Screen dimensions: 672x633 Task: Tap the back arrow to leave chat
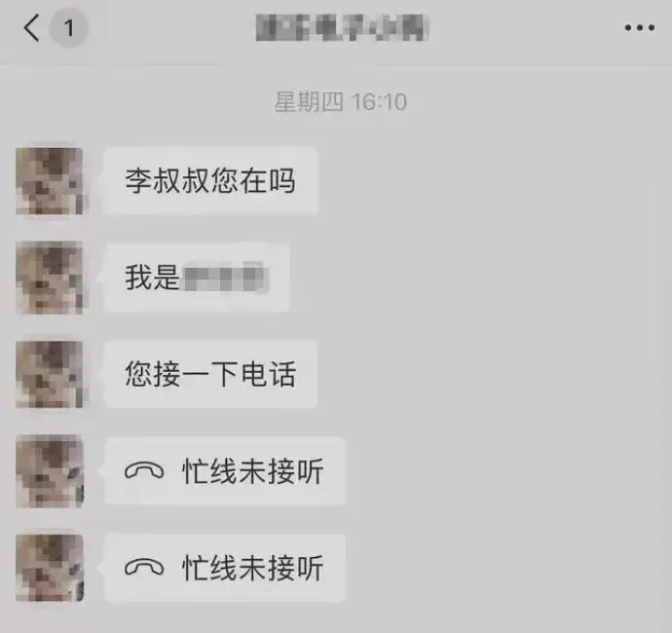click(31, 28)
